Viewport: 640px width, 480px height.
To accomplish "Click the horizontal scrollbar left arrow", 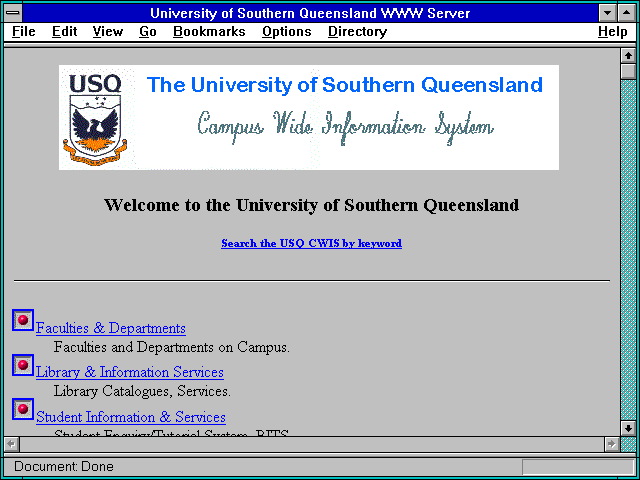I will click(x=12, y=444).
